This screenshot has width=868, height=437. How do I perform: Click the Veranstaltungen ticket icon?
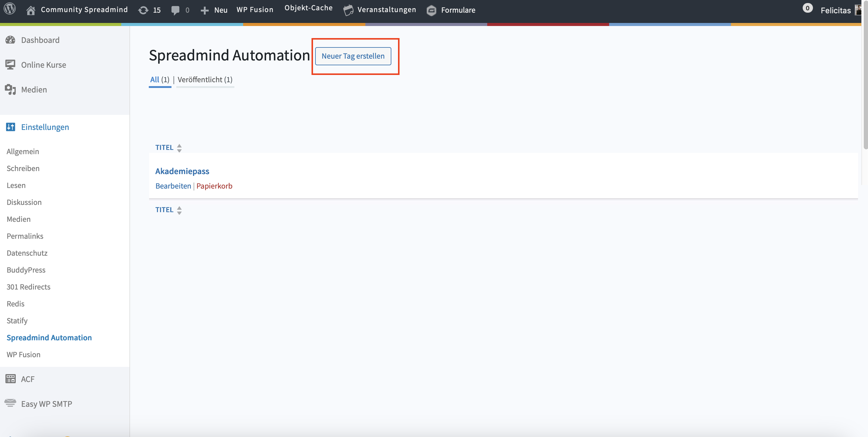348,10
